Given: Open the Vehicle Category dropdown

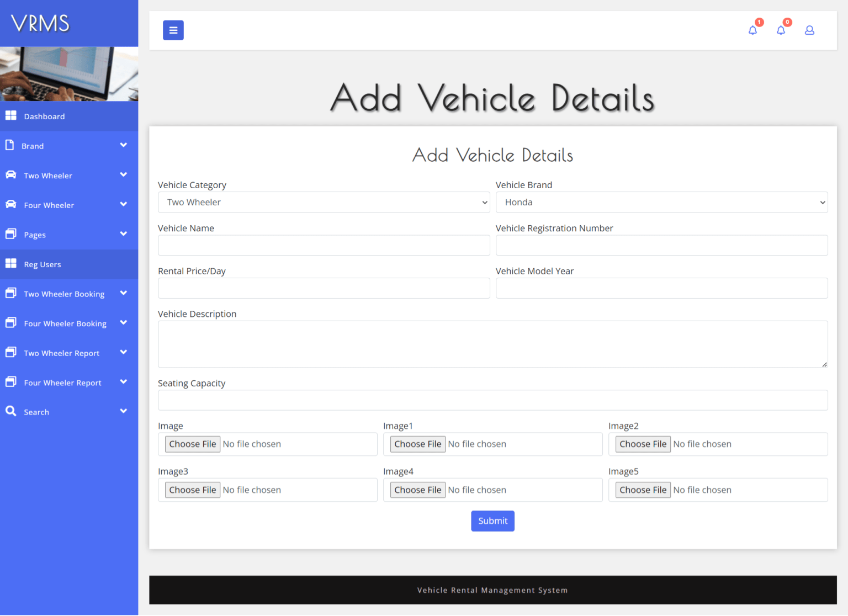Looking at the screenshot, I should pos(324,202).
